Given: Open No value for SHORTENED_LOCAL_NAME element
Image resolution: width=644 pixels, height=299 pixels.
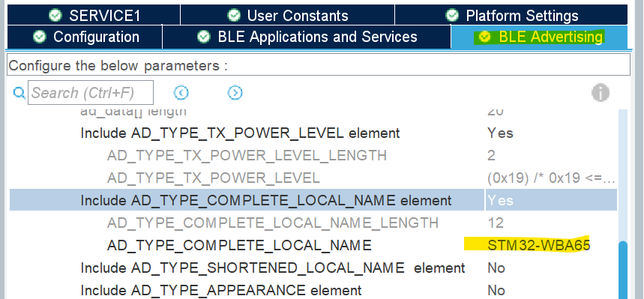Looking at the screenshot, I should [496, 268].
